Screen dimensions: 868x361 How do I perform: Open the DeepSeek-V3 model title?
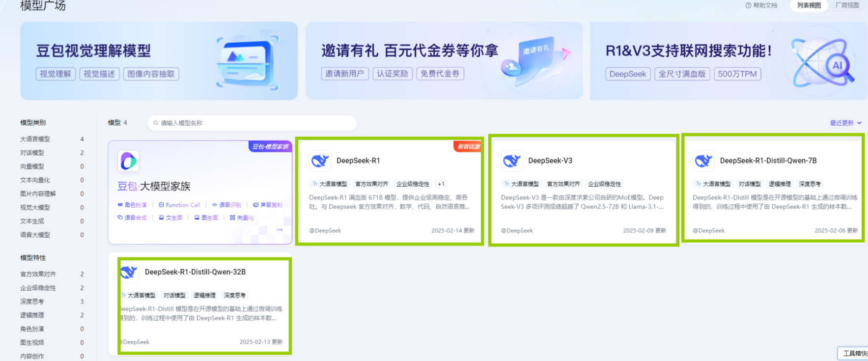coord(550,161)
